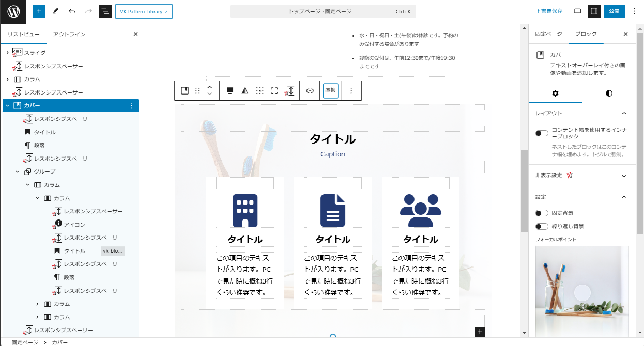This screenshot has width=644, height=346.
Task: Open the preview device icon
Action: pyautogui.click(x=577, y=11)
